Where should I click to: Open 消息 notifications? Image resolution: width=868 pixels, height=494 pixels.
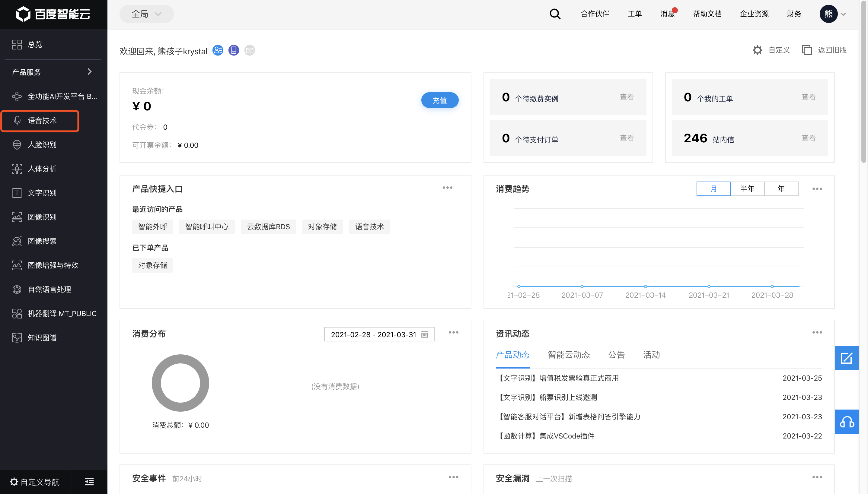click(x=667, y=14)
